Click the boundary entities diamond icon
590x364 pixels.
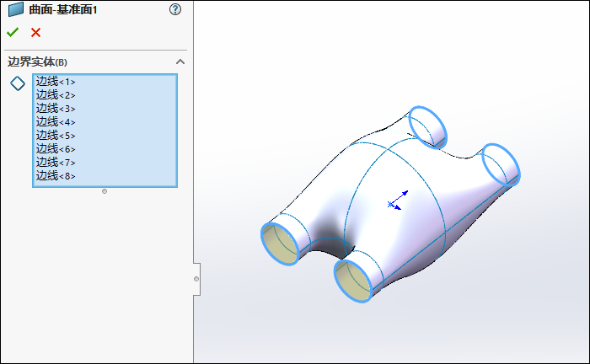click(18, 83)
